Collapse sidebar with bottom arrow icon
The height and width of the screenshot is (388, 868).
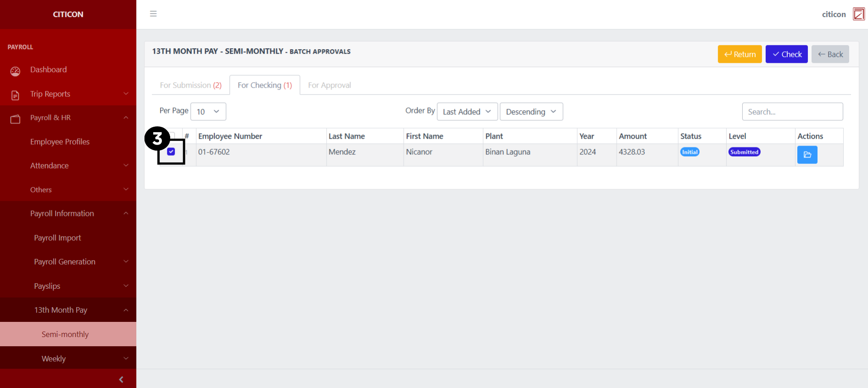click(121, 379)
